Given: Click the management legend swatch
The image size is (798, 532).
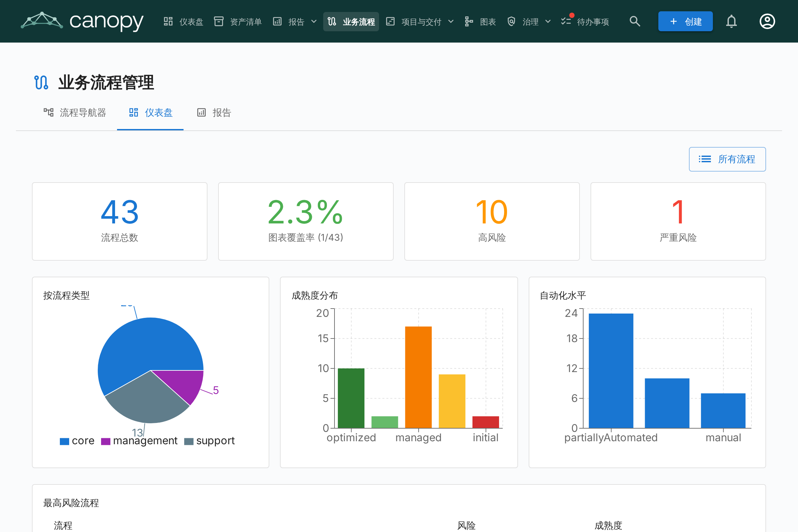Looking at the screenshot, I should click(105, 441).
